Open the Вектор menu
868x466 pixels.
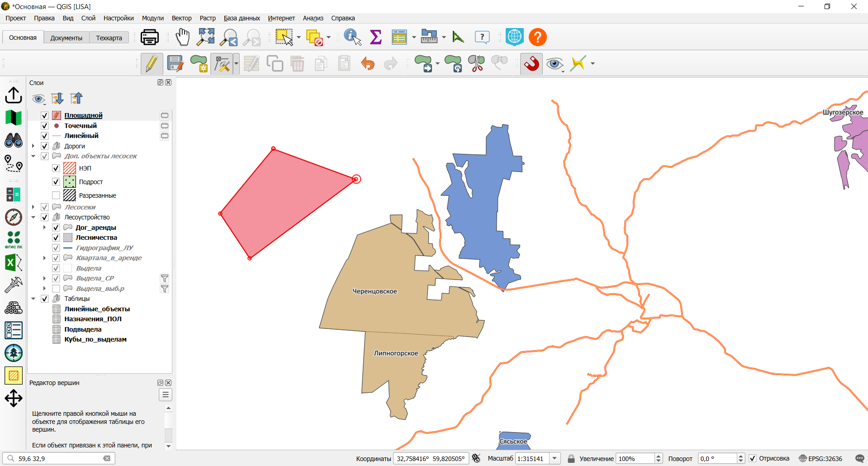point(181,18)
